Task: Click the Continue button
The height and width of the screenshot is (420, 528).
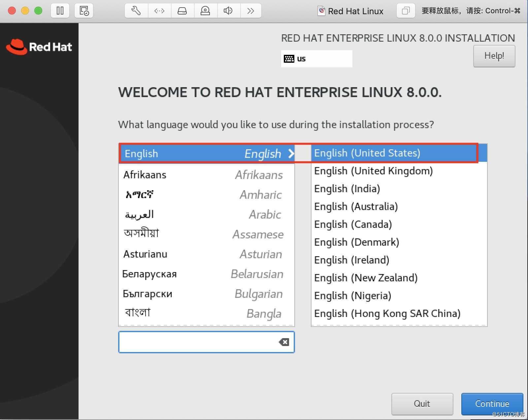Action: pyautogui.click(x=492, y=404)
